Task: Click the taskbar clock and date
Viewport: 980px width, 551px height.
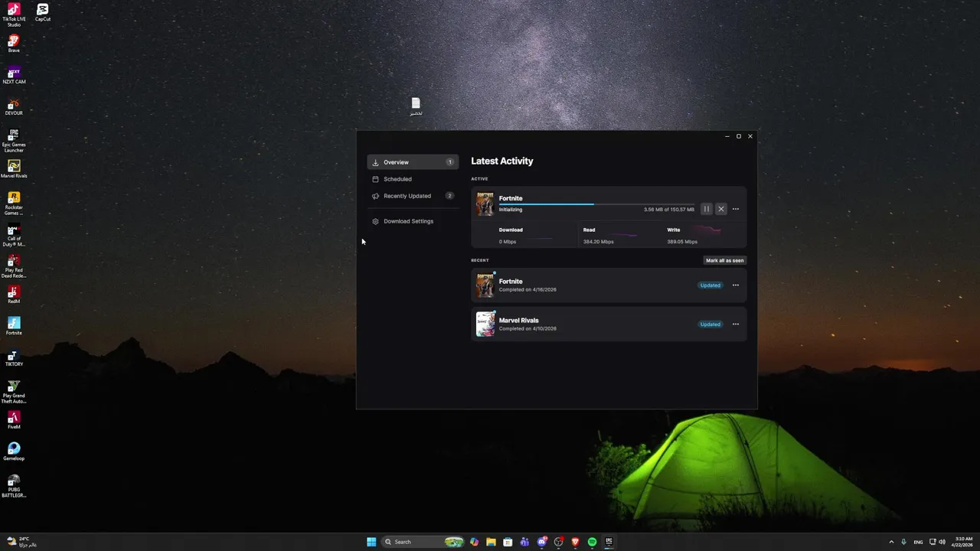Action: point(962,542)
